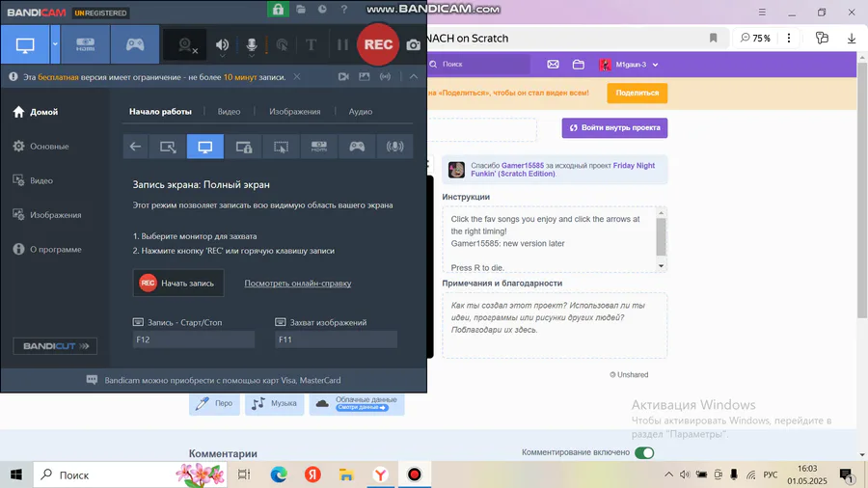Switch to Начало работы tab
Viewport: 868px width, 488px height.
[160, 111]
